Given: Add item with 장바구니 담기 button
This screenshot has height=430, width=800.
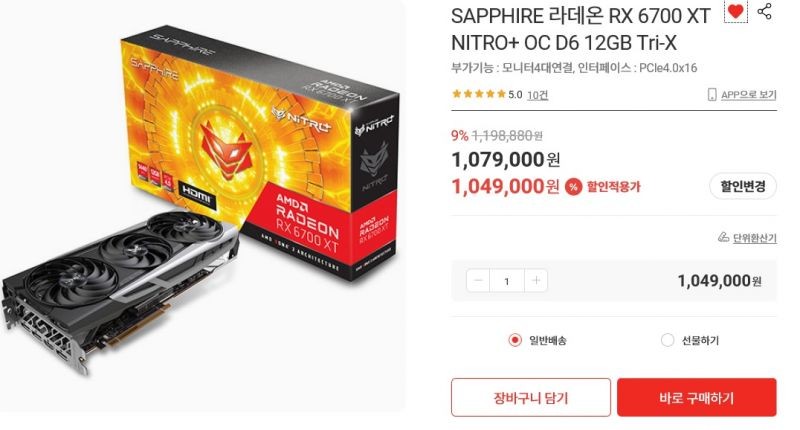Looking at the screenshot, I should click(531, 397).
